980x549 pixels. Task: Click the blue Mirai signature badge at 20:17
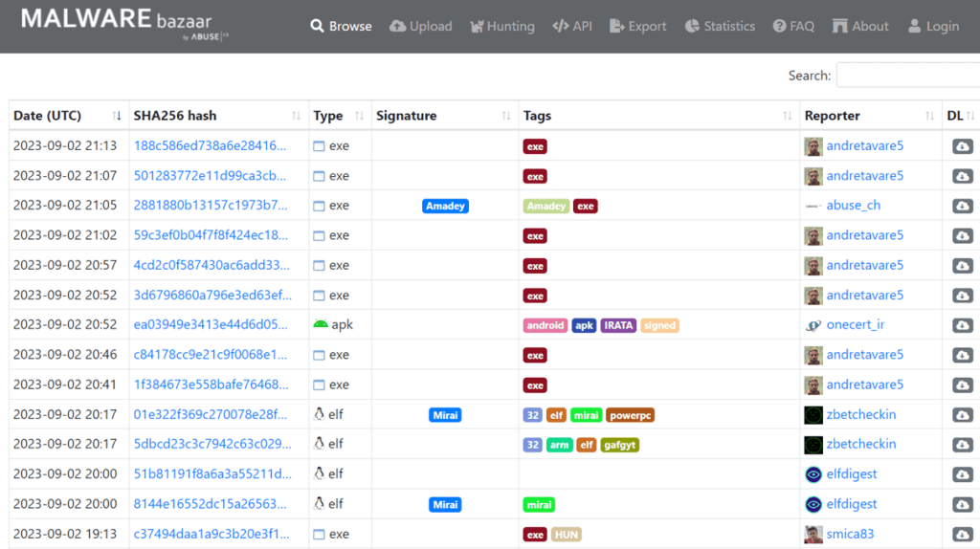click(x=445, y=415)
